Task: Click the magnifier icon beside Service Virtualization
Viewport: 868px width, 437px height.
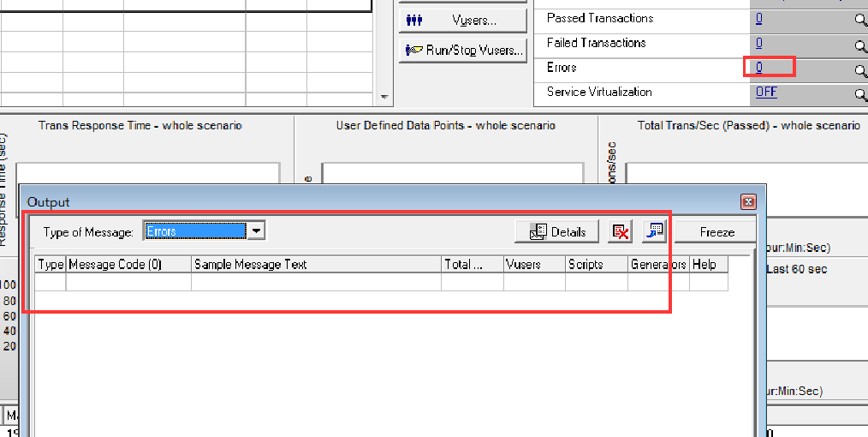Action: coord(860,95)
